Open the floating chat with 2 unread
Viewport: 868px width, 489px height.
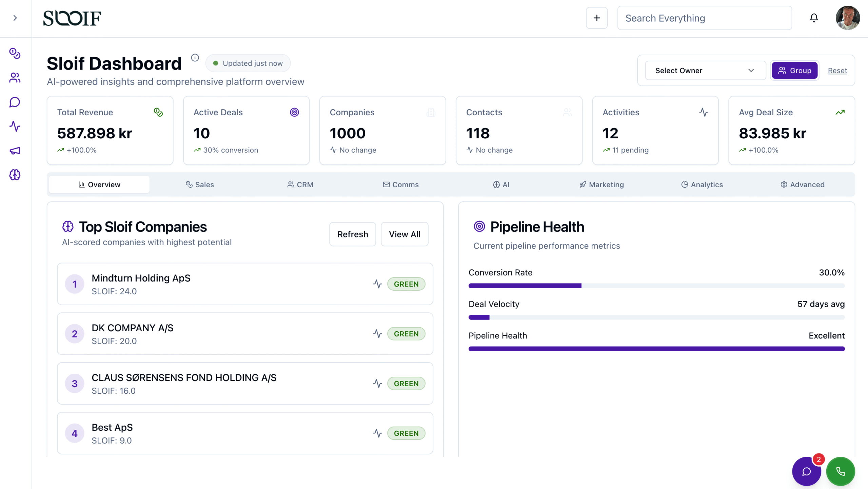click(x=806, y=471)
